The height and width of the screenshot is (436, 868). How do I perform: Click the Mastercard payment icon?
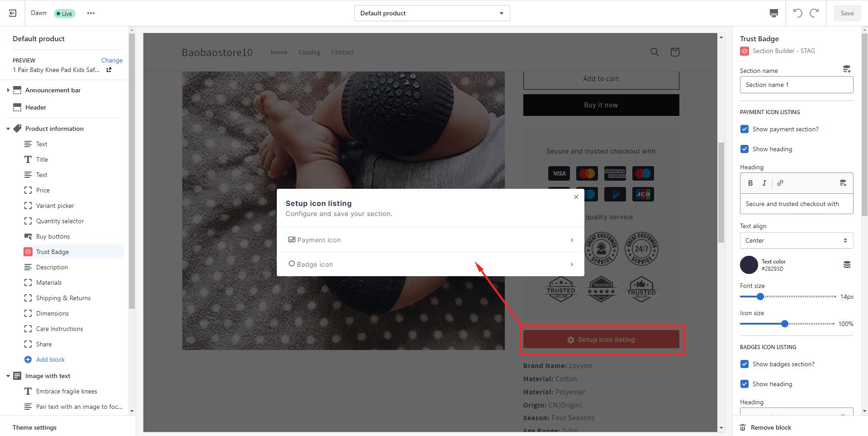587,173
